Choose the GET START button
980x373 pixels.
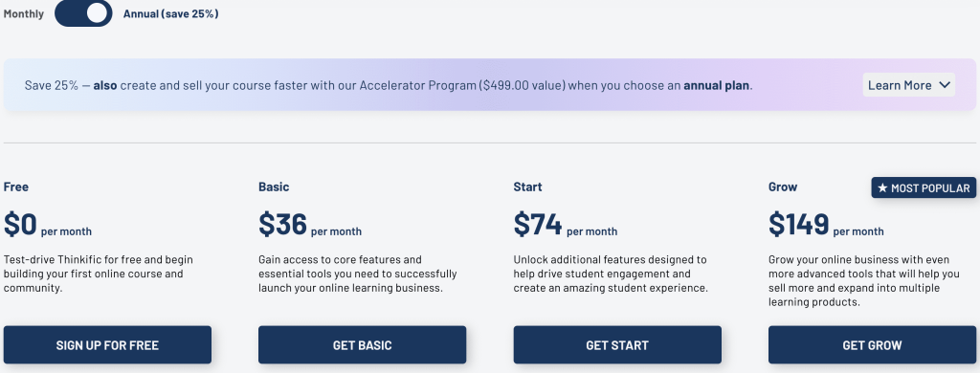point(617,345)
